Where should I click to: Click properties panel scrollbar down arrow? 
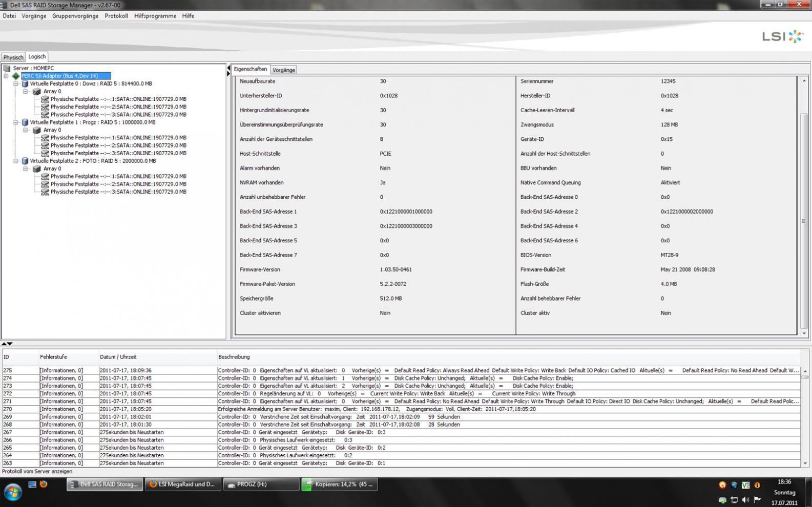[x=804, y=333]
